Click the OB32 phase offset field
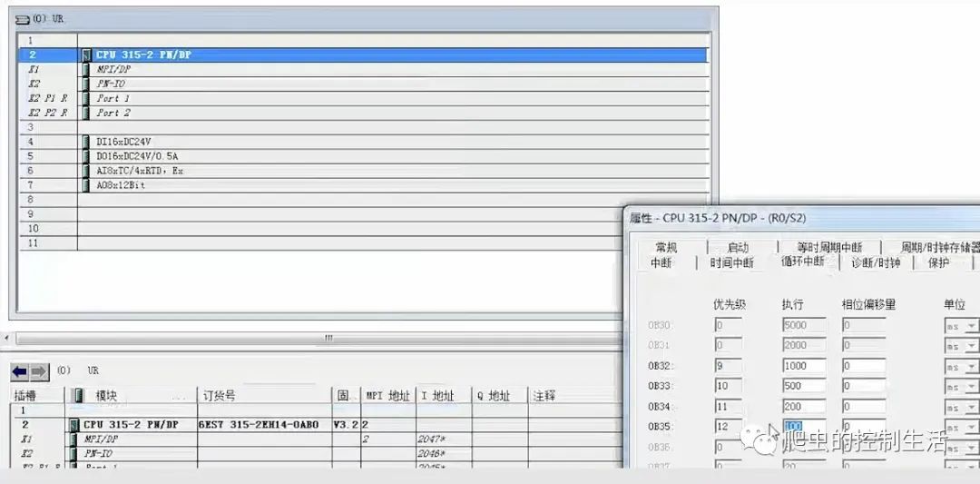The height and width of the screenshot is (484, 980). coord(864,367)
